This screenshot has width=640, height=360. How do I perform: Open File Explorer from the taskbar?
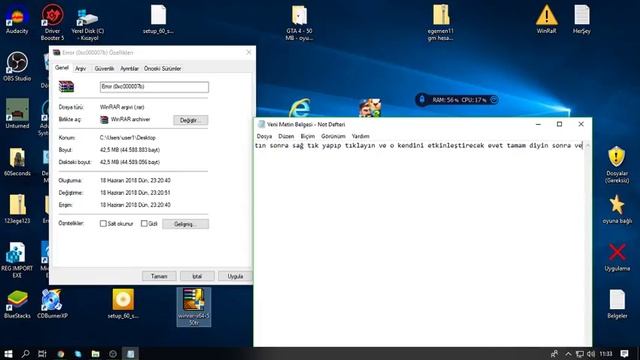pos(96,353)
